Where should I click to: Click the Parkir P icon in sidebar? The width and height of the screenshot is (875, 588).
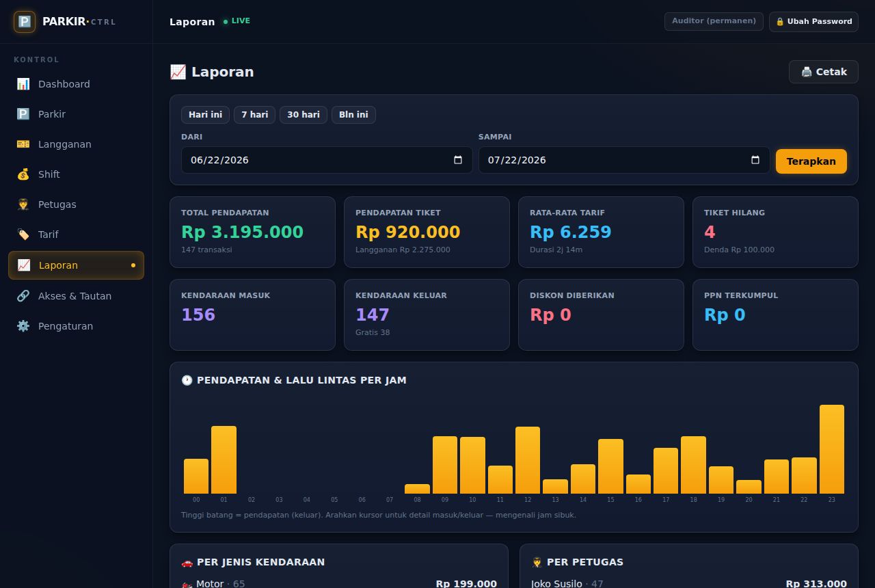click(23, 114)
